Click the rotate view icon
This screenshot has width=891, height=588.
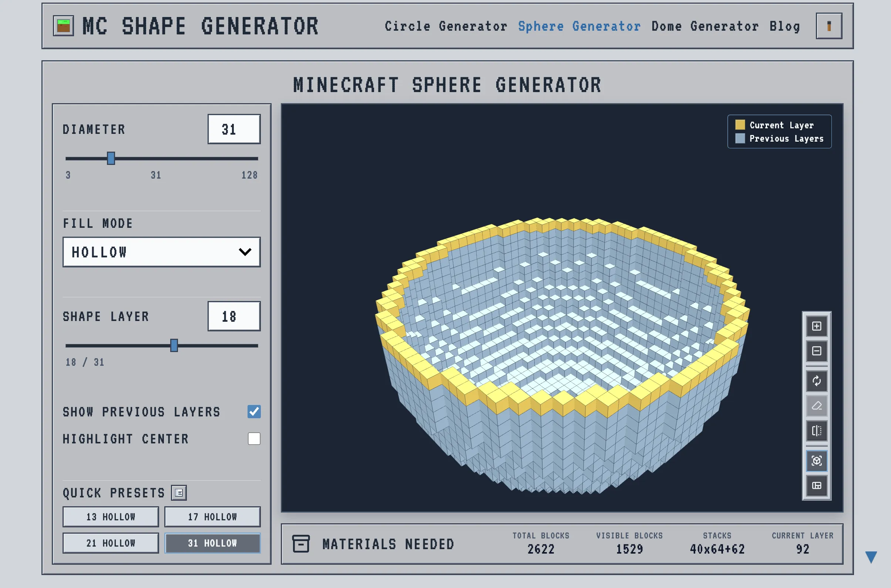[x=816, y=381]
